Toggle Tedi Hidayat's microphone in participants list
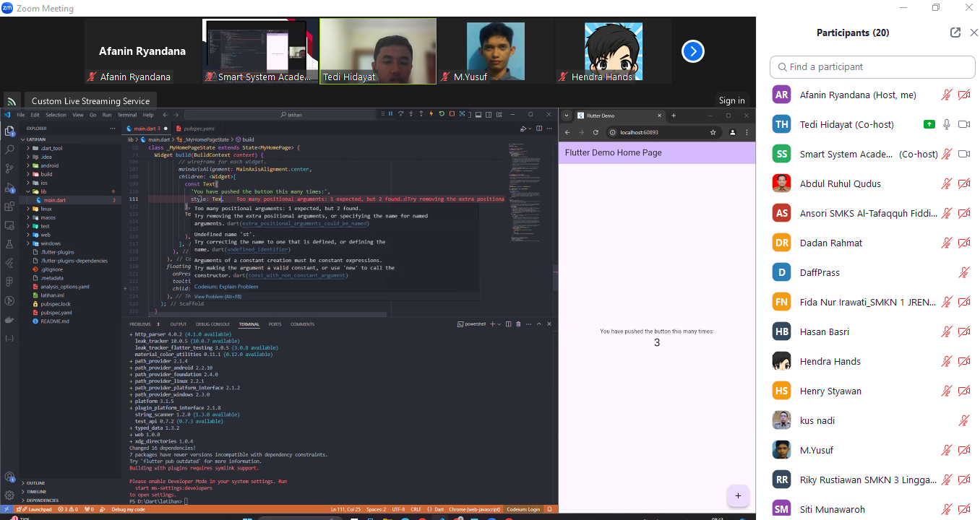Image resolution: width=980 pixels, height=520 pixels. tap(947, 124)
